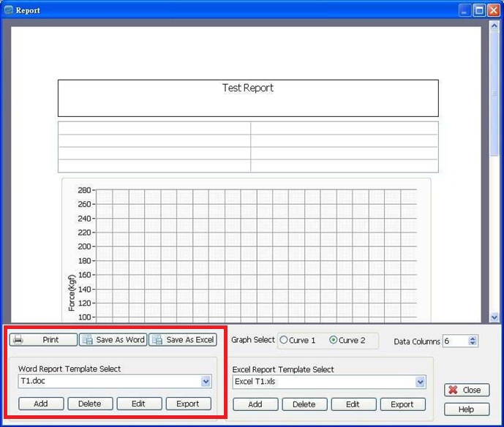Add an Excel report template
Image resolution: width=504 pixels, height=427 pixels.
[x=255, y=404]
